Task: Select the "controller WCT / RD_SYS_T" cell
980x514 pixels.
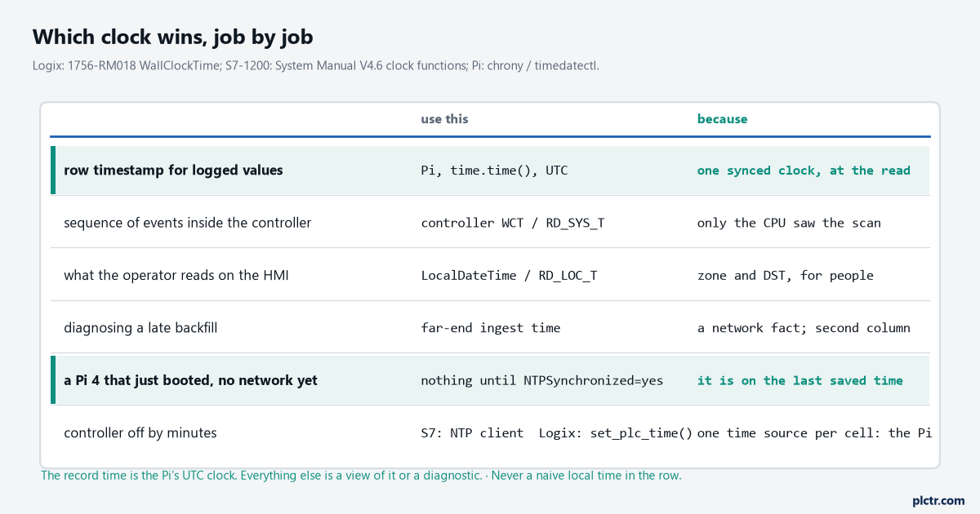Action: (x=513, y=223)
